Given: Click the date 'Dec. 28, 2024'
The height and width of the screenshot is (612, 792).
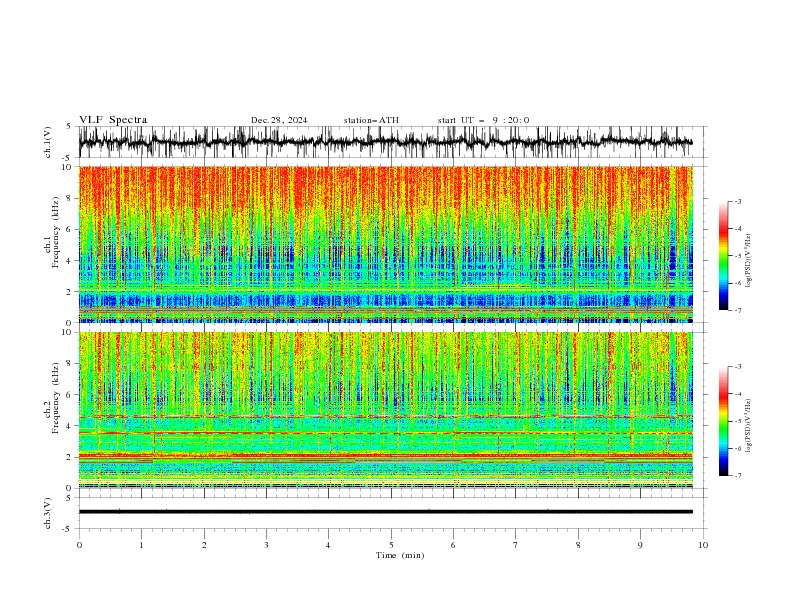Looking at the screenshot, I should pyautogui.click(x=279, y=120).
